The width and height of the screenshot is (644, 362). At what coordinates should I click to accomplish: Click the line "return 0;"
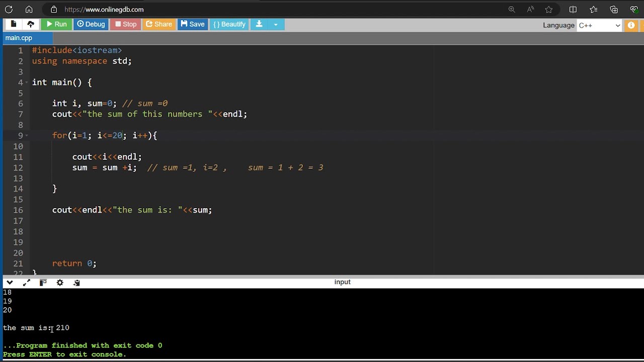pos(74,263)
